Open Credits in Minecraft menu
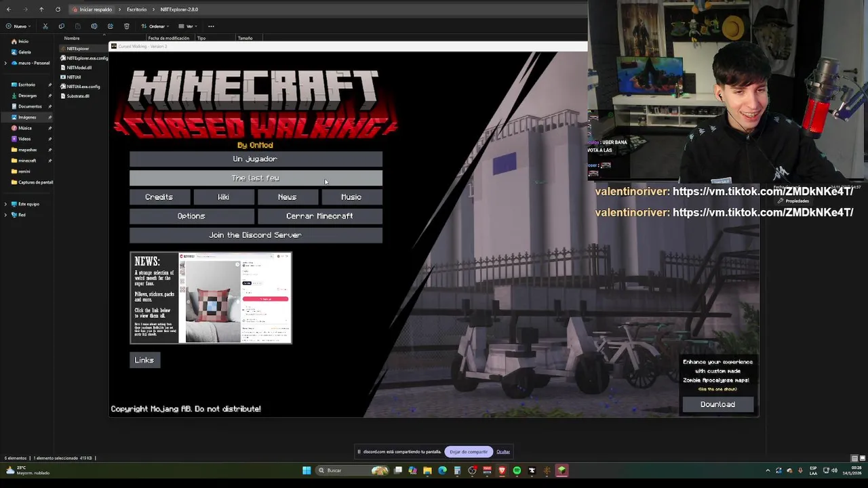This screenshot has height=488, width=868. (x=159, y=197)
